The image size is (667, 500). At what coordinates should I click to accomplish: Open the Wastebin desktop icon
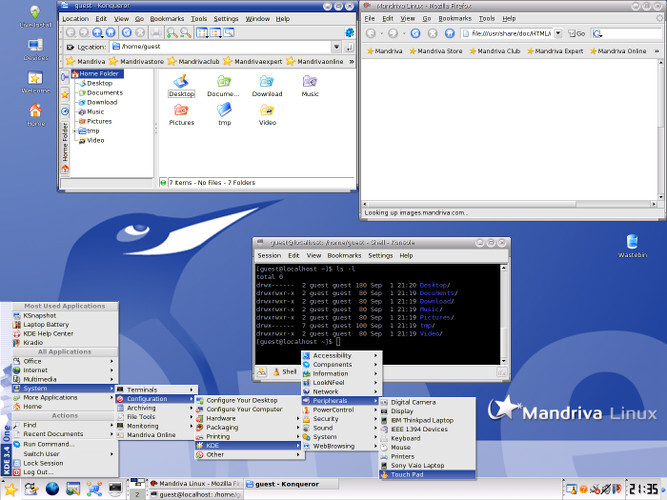coord(632,246)
